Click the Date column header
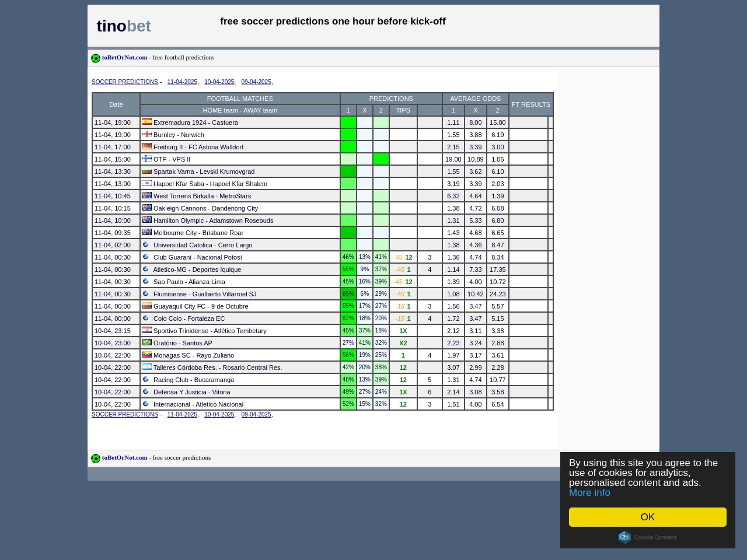747x560 pixels. (116, 104)
